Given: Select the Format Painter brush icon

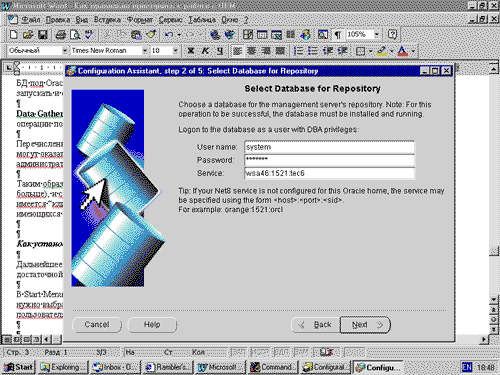Looking at the screenshot, I should click(x=151, y=34).
